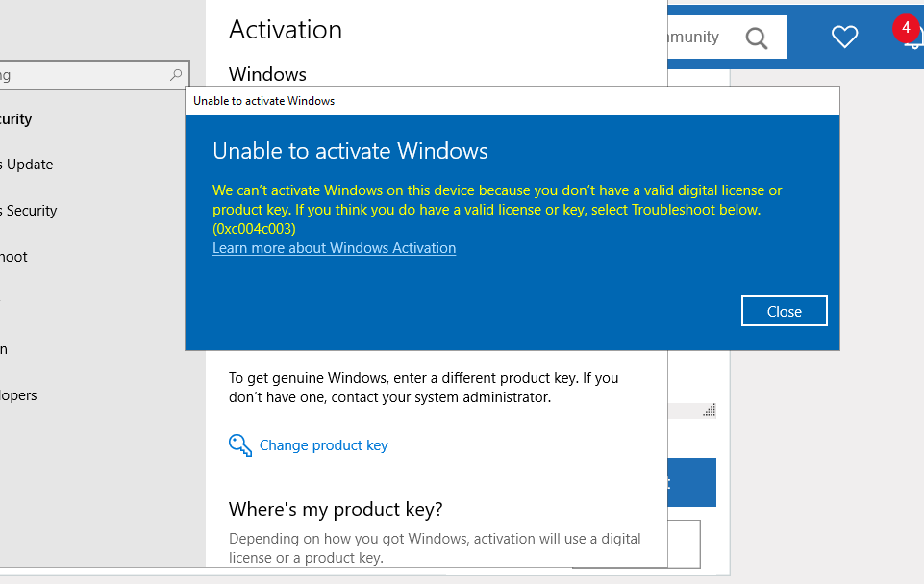Click the search magnifier icon in browser window

pos(756,38)
